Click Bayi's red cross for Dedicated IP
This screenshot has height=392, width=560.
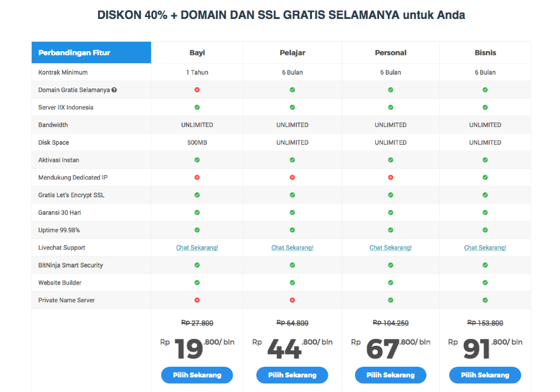point(197,178)
